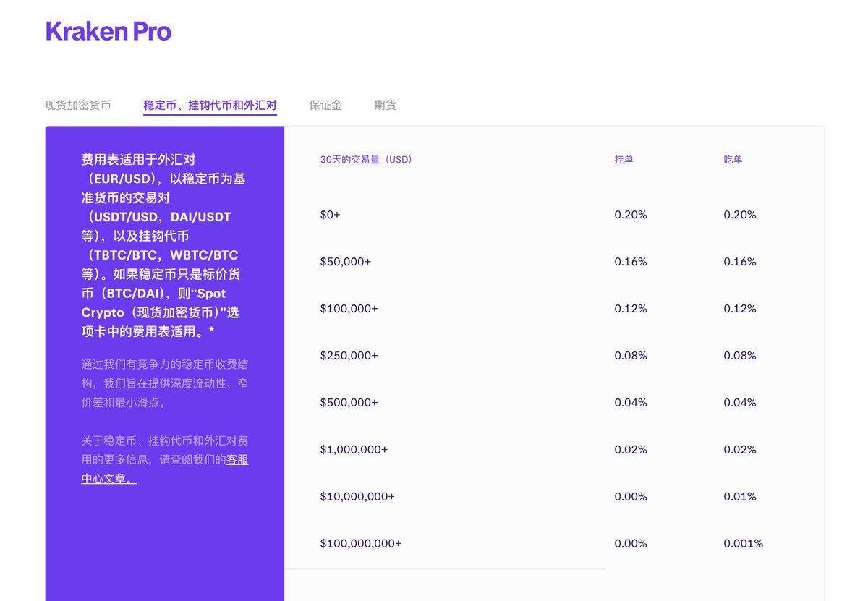Screen dimensions: 868x601
Task: Click the 挂单 fee 0.16% for $50,000+
Action: point(631,262)
